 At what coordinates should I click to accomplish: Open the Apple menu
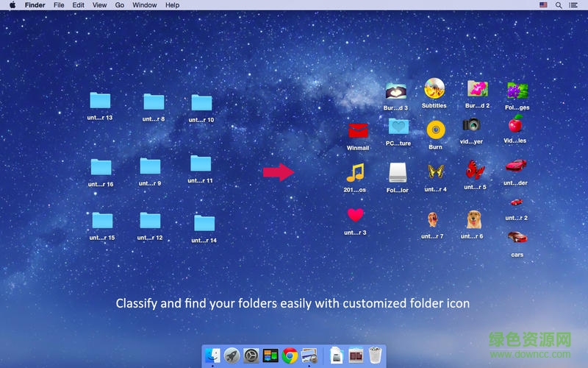click(x=11, y=5)
